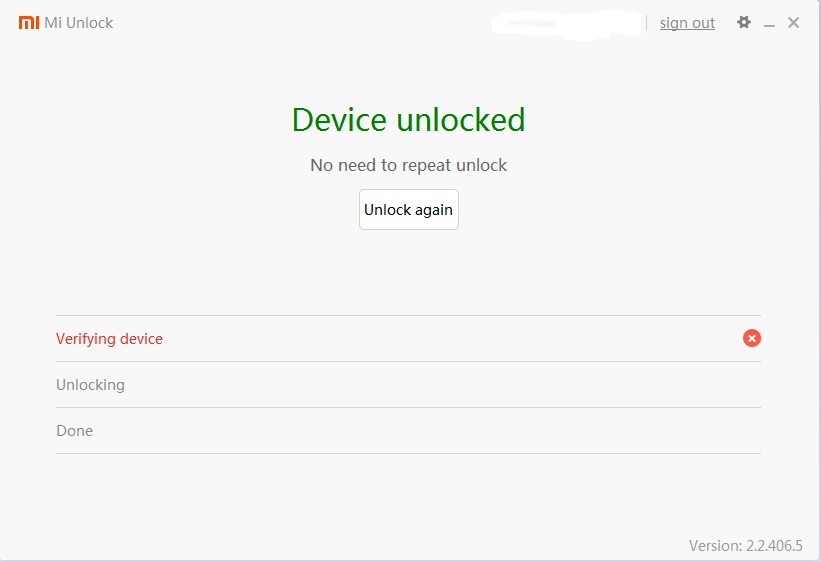Click the divider line below Done
The height and width of the screenshot is (562, 821).
coord(408,454)
